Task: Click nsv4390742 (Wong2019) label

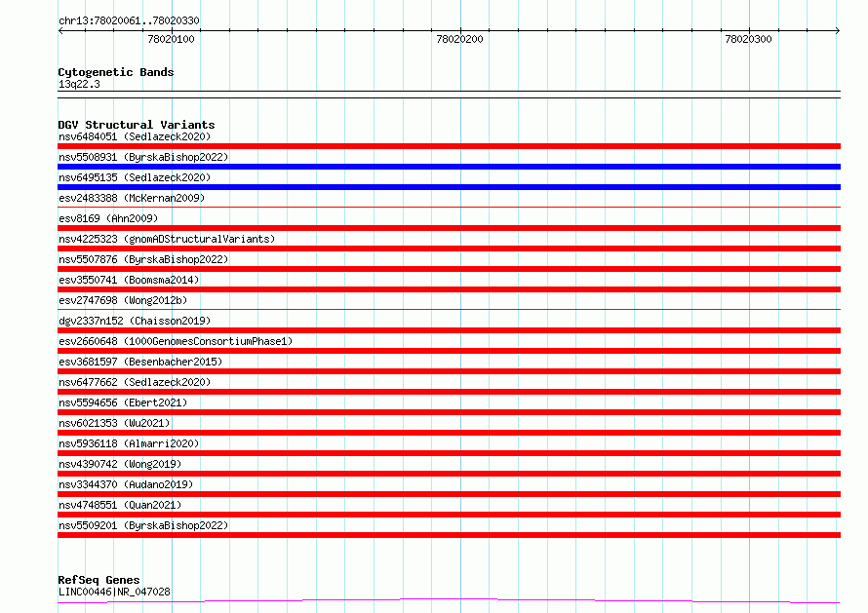Action: point(120,464)
